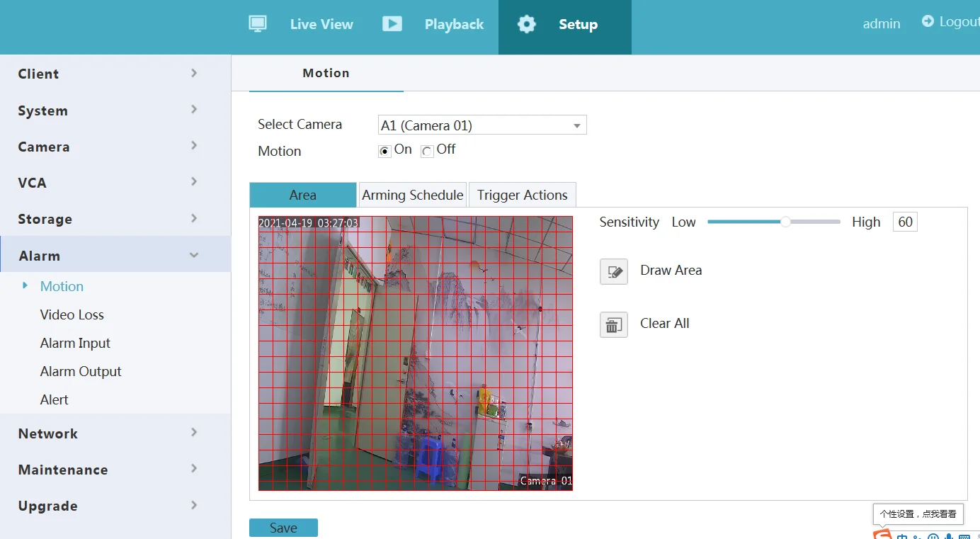Activate the Draw Area pencil icon
The height and width of the screenshot is (539, 980).
614,271
